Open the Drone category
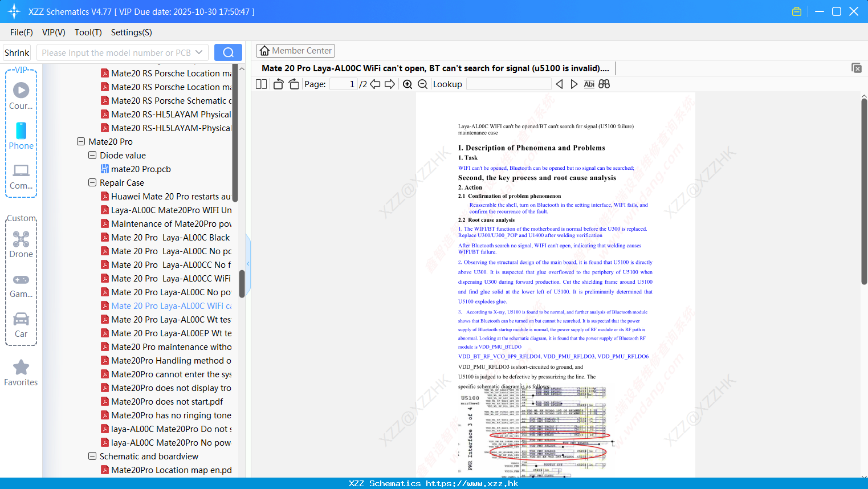The height and width of the screenshot is (489, 868). (21, 244)
